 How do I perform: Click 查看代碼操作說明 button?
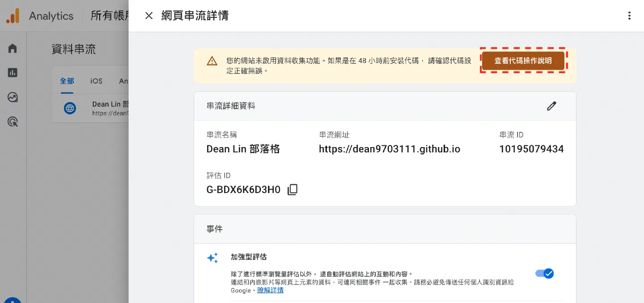(523, 61)
